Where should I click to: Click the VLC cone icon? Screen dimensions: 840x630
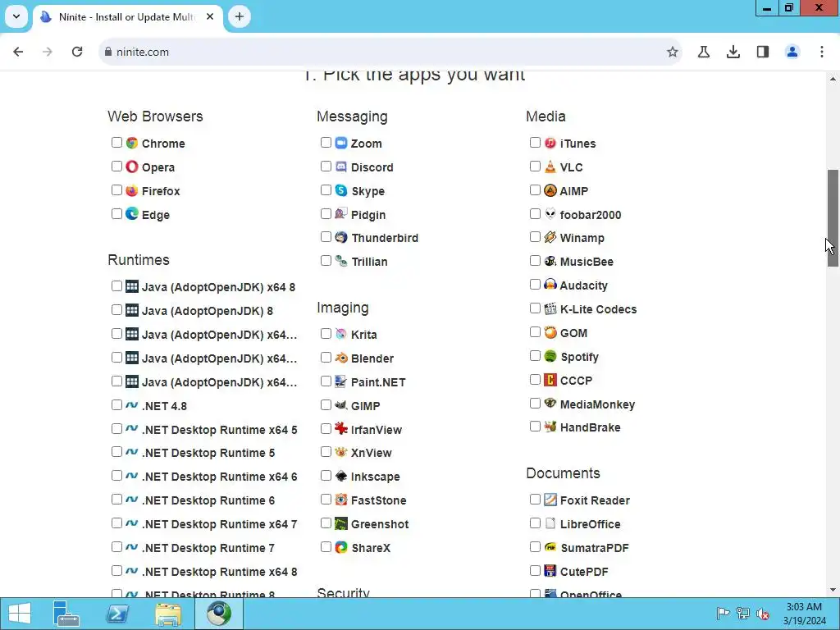[550, 167]
